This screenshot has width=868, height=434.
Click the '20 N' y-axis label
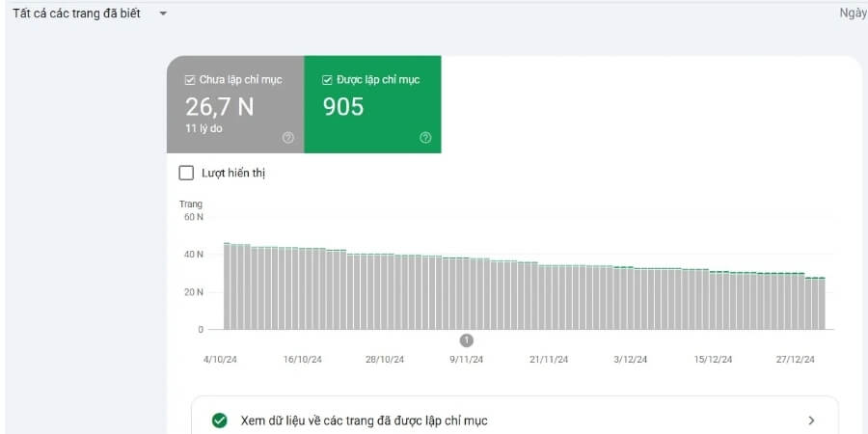tap(193, 292)
